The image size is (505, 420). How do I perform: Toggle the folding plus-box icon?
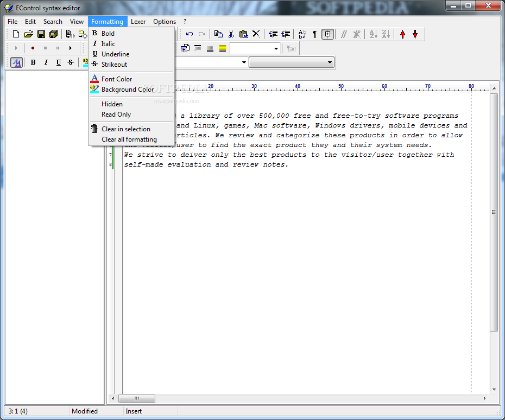point(327,34)
